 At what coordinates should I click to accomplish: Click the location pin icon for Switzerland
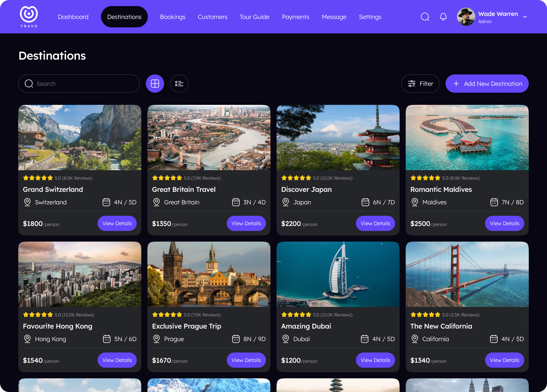click(x=27, y=202)
